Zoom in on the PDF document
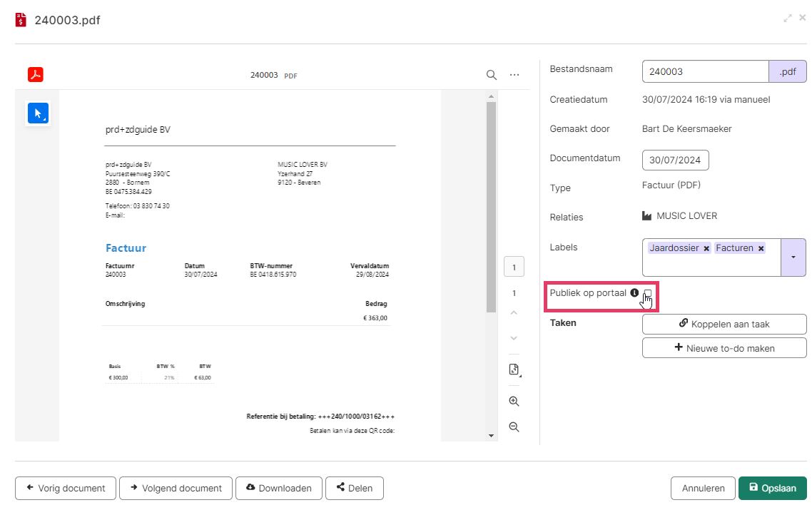Screen dimensions: 812x510 pyautogui.click(x=514, y=402)
